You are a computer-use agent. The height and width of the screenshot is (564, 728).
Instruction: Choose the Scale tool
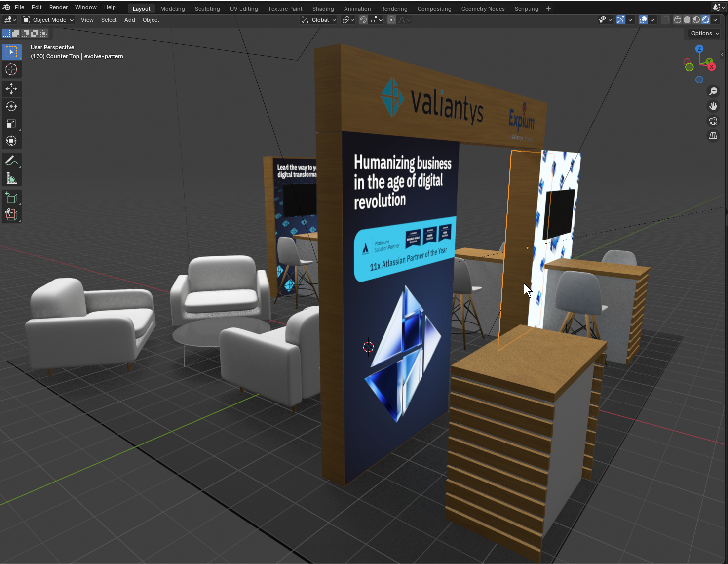(x=11, y=123)
